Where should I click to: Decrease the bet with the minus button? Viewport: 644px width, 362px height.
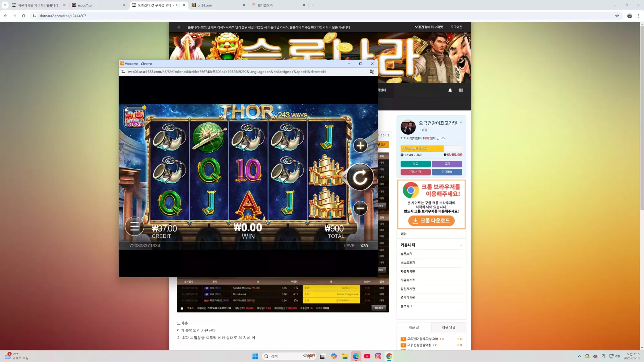360,208
